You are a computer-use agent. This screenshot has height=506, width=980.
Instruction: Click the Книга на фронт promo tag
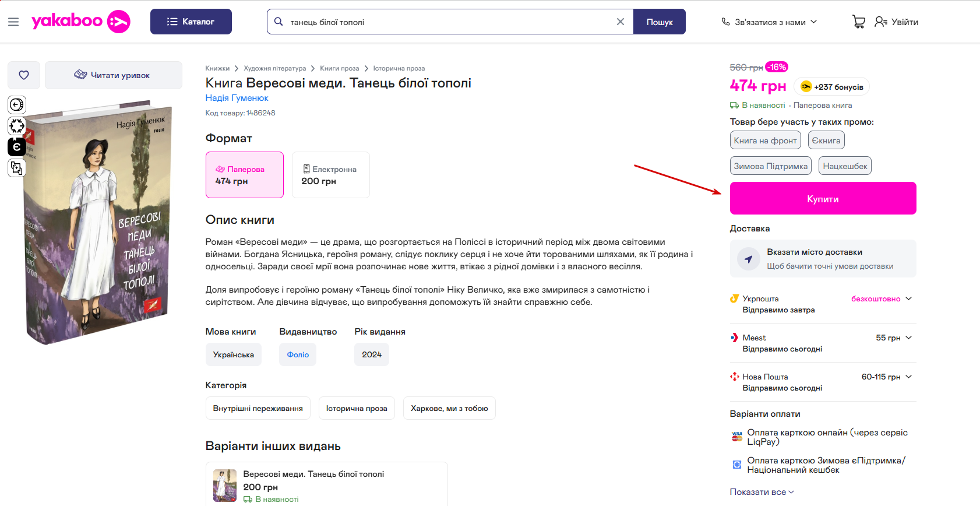click(765, 140)
